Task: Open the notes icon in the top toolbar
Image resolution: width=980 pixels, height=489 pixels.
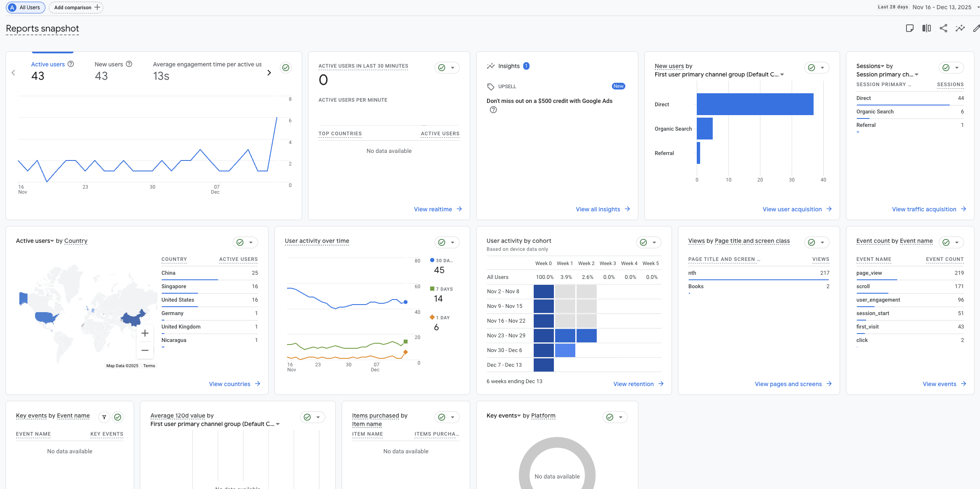Action: [910, 28]
